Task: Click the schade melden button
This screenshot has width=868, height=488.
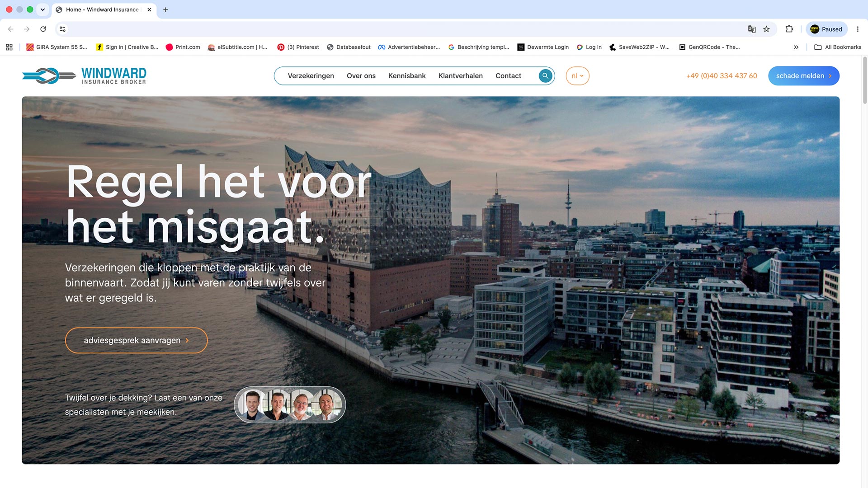Action: point(803,76)
